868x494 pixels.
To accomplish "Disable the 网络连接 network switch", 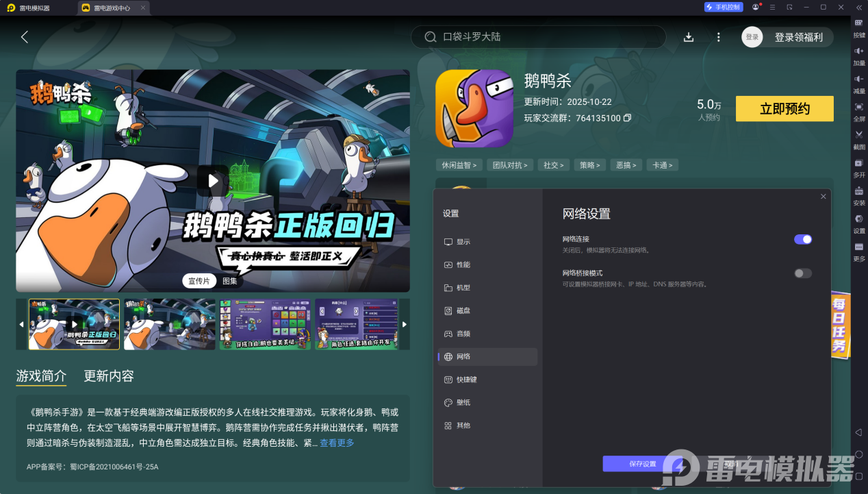I will click(x=802, y=239).
